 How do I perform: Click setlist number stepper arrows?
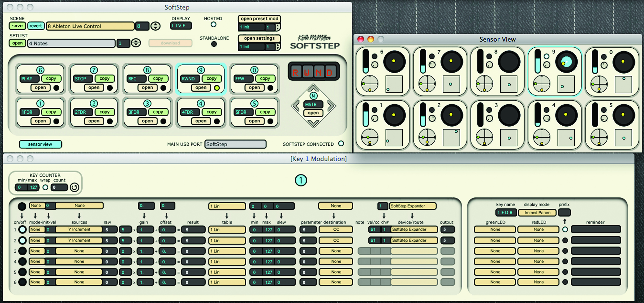(136, 43)
